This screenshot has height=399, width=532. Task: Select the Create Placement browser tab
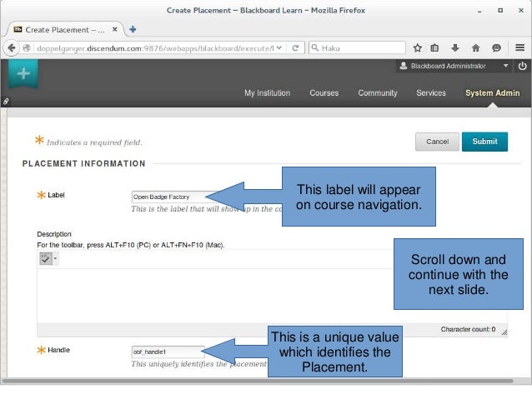tap(64, 30)
